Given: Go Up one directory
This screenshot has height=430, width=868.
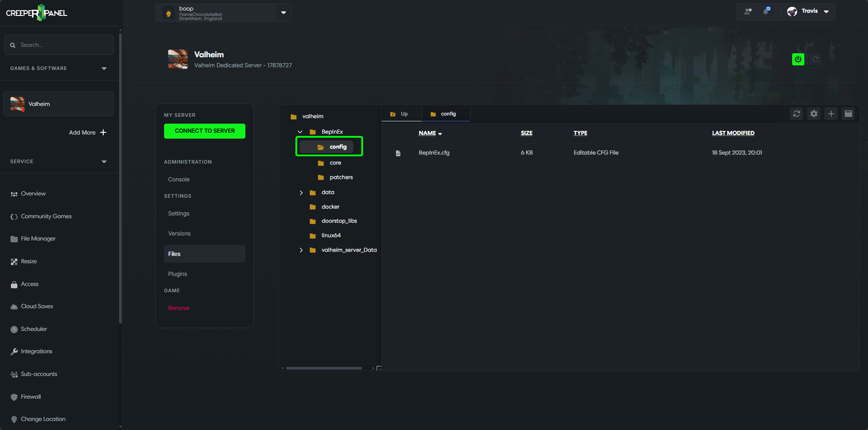Looking at the screenshot, I should point(401,114).
